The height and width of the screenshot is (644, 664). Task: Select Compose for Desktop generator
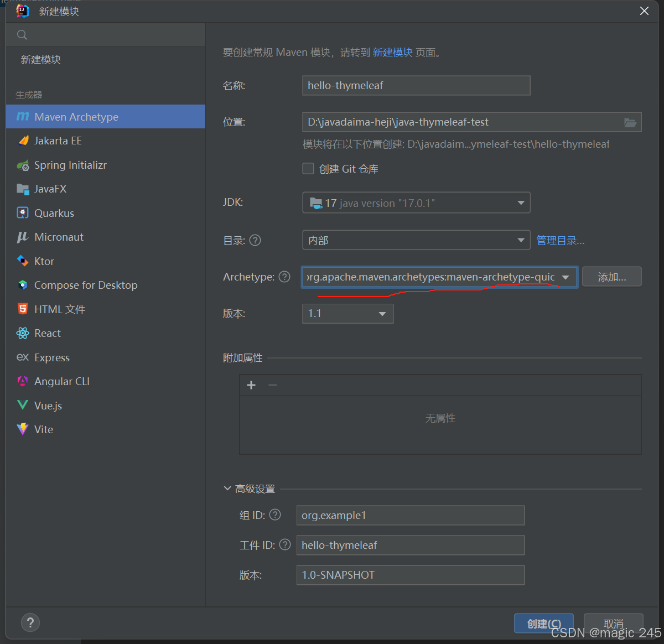click(x=106, y=285)
